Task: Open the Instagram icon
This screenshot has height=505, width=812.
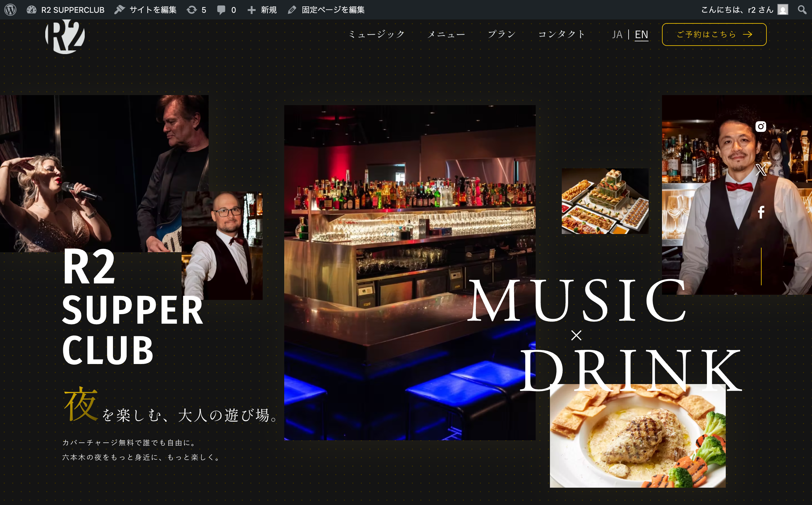Action: point(761,127)
